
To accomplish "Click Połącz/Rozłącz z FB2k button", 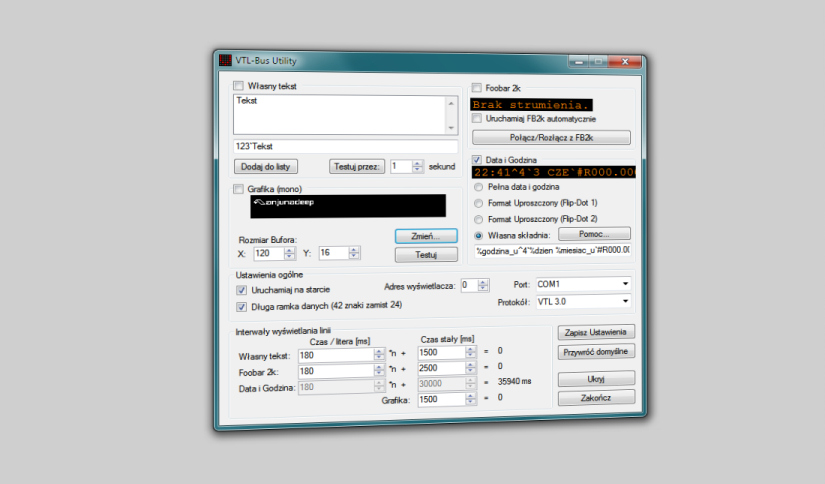I will [x=551, y=138].
